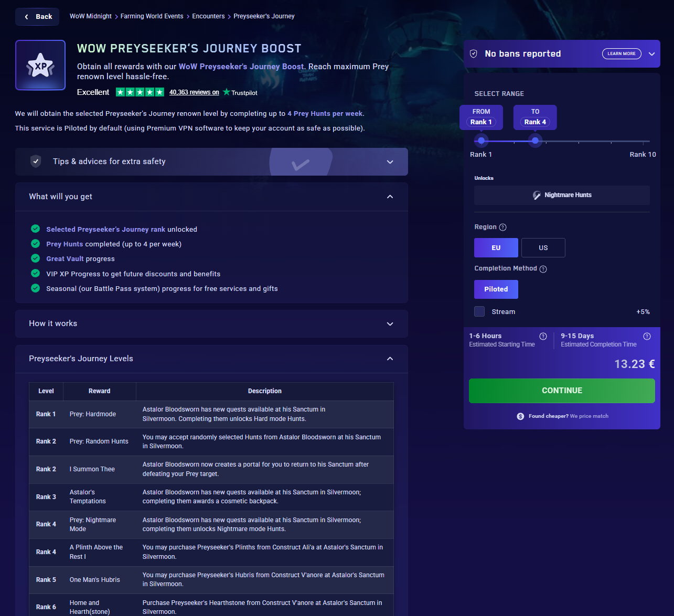Viewport: 674px width, 616px height.
Task: Click the Rank 1 level cell
Action: 46,414
